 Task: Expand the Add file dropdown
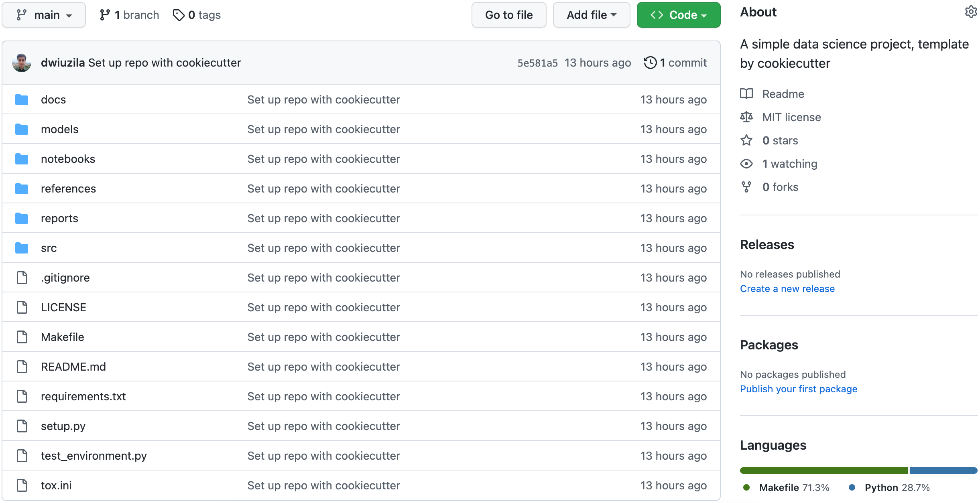pyautogui.click(x=591, y=14)
